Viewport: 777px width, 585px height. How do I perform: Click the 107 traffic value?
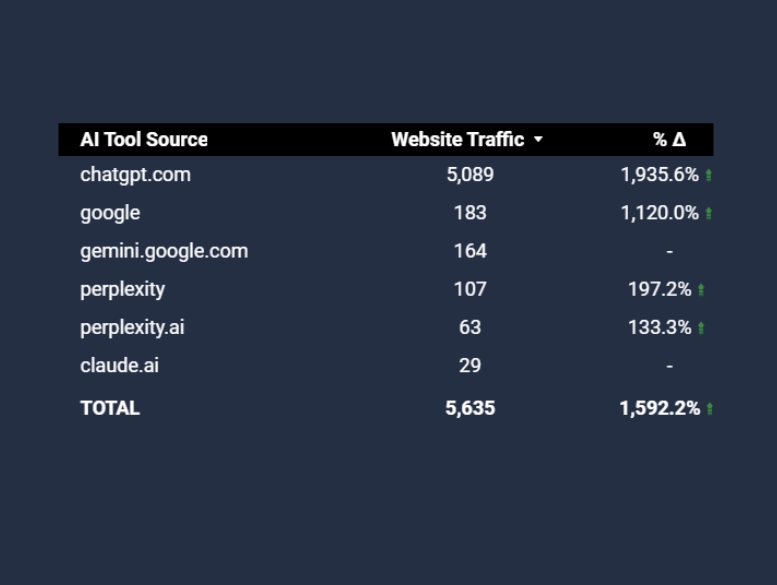(x=470, y=289)
